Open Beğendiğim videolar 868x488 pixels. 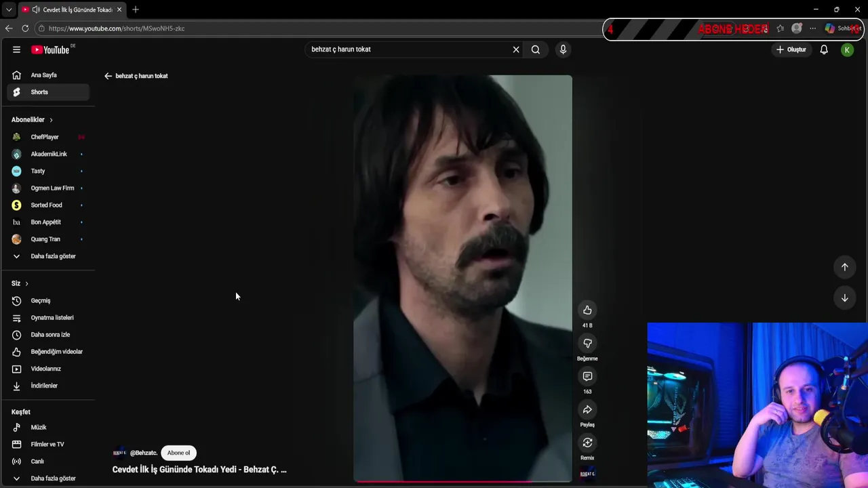[47, 351]
